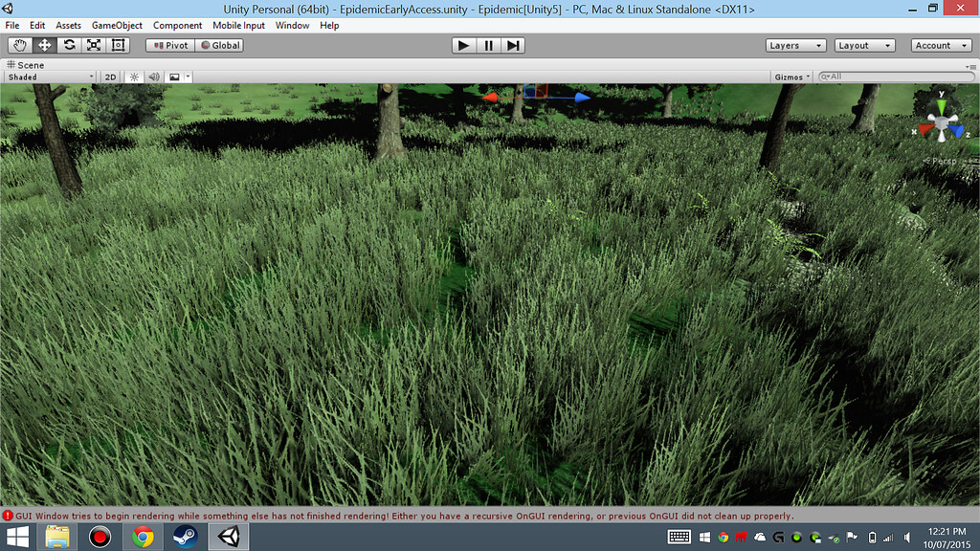Select the Rotate tool
This screenshot has height=551, width=980.
coord(68,44)
